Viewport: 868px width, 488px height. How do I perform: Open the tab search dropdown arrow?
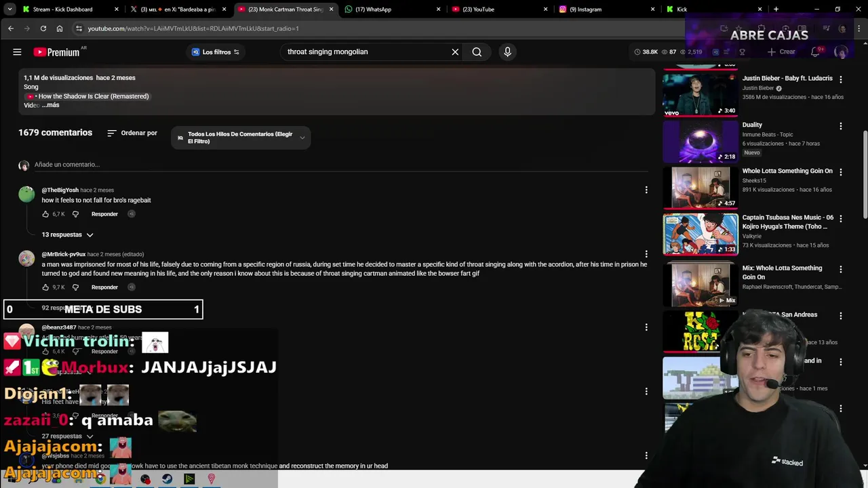[x=9, y=9]
